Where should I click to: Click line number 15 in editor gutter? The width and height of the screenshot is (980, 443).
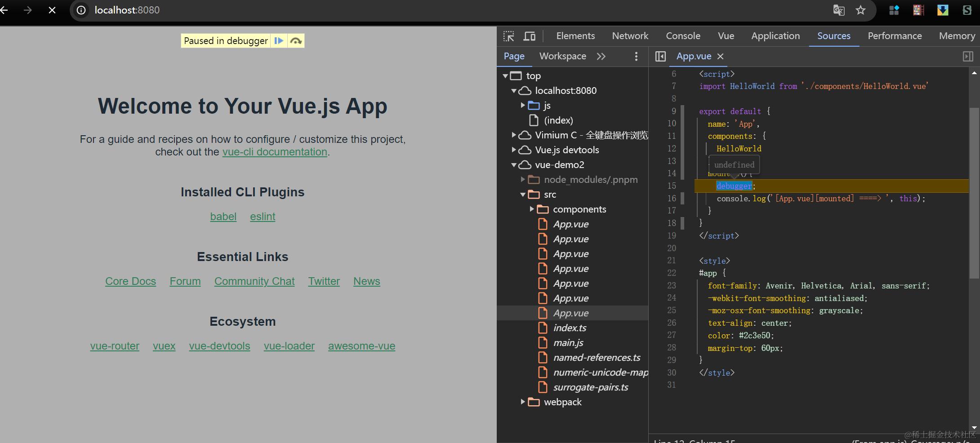click(x=672, y=186)
